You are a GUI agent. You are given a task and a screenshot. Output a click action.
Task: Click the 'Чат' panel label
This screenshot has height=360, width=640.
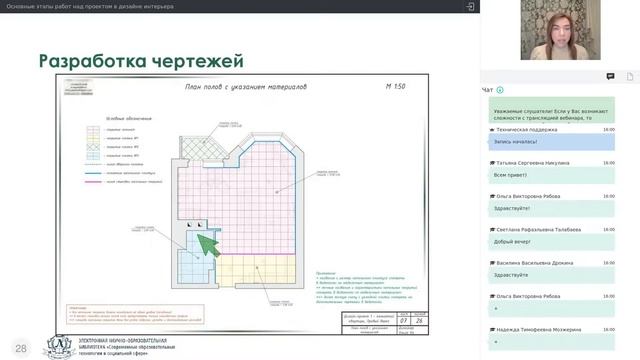point(487,90)
